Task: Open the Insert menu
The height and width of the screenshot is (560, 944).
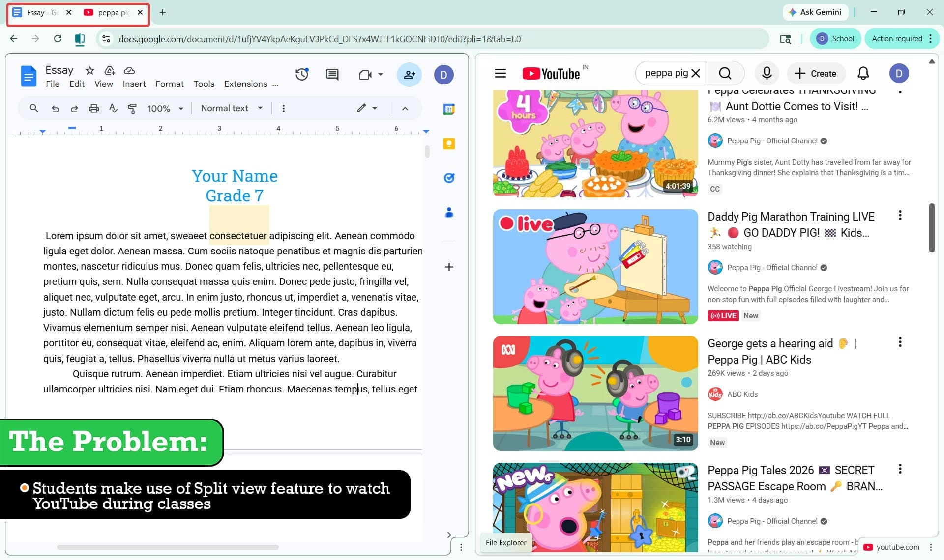Action: tap(134, 84)
